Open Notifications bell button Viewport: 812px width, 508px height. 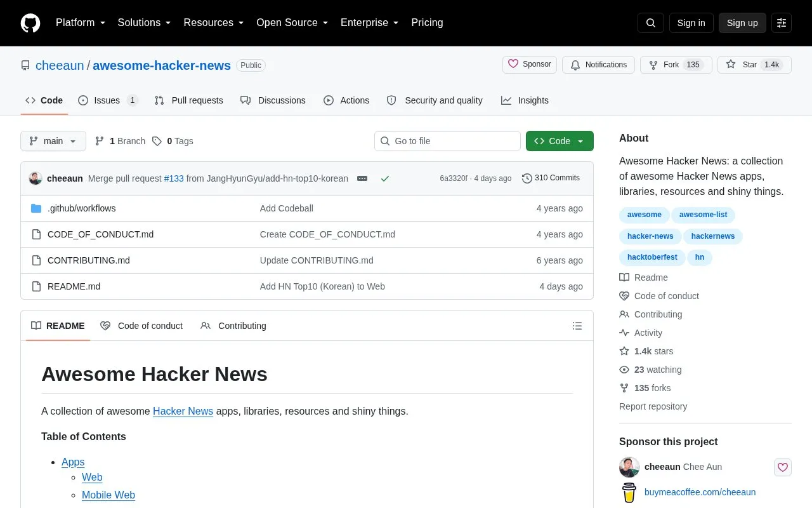point(598,65)
